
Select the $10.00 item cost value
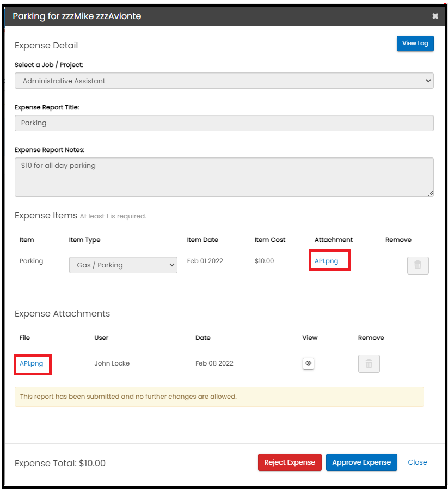pyautogui.click(x=264, y=261)
